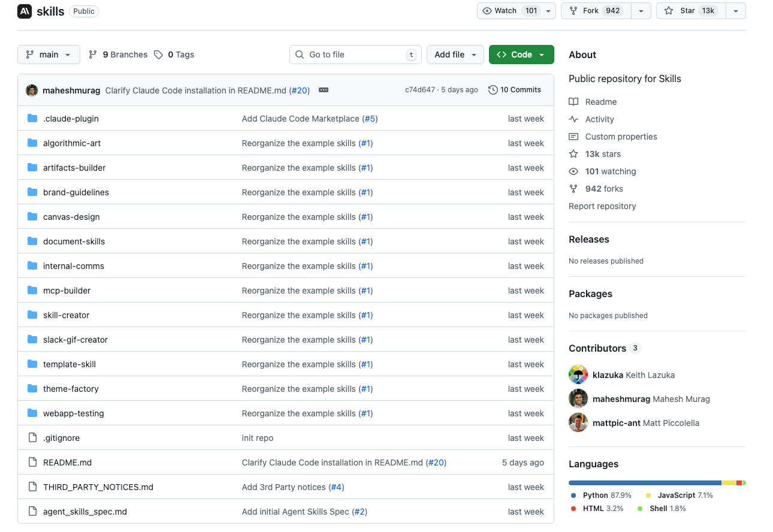Click the Anthropic logo icon beside skills

pyautogui.click(x=25, y=11)
